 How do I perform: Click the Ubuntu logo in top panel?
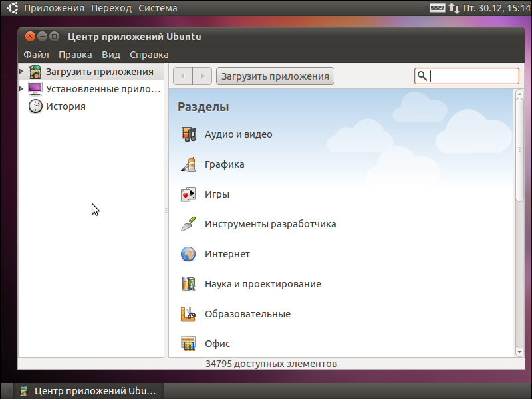point(12,8)
